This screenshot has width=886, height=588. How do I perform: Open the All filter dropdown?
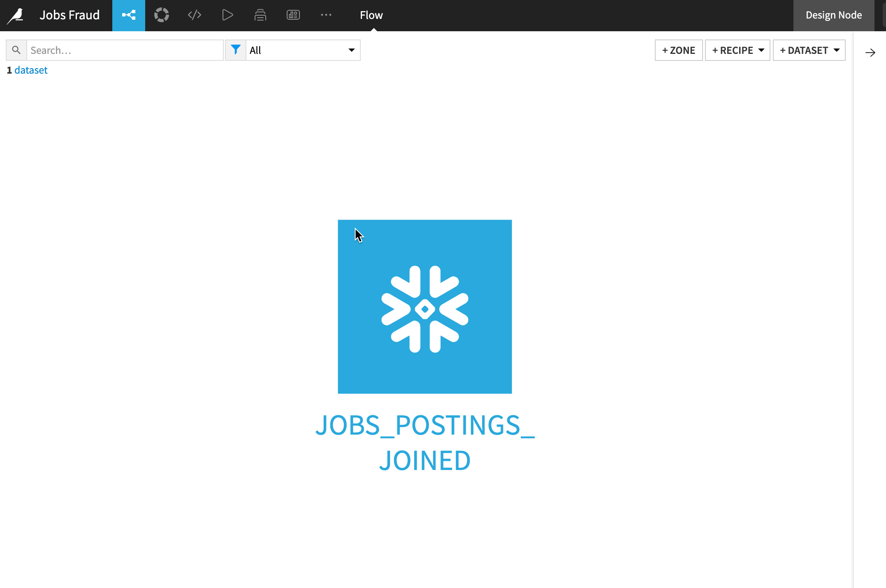click(x=303, y=50)
